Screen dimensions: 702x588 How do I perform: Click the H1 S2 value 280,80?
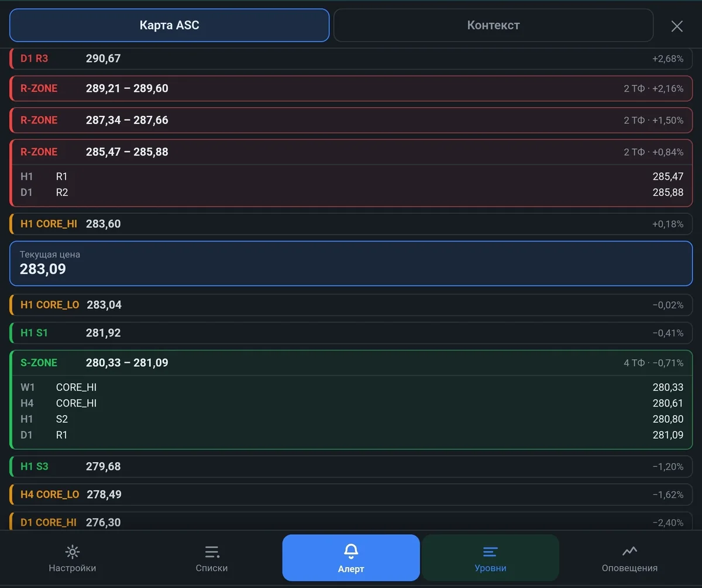click(x=668, y=419)
